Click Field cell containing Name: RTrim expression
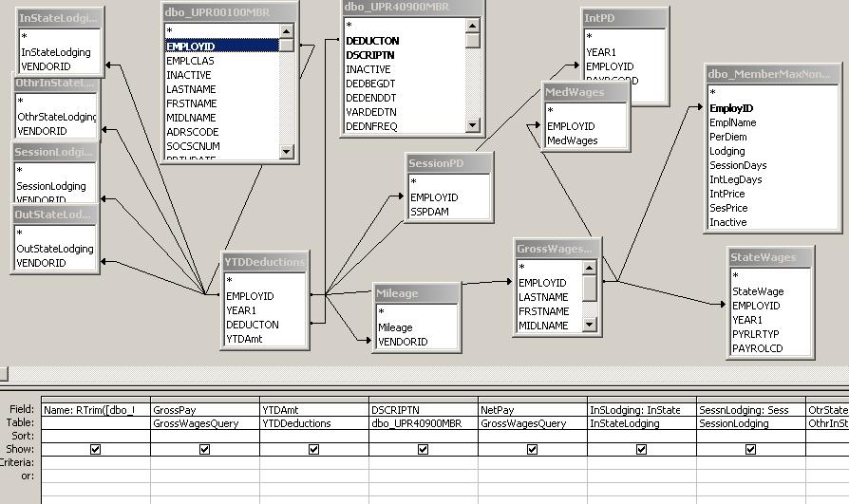The image size is (849, 504). click(96, 410)
